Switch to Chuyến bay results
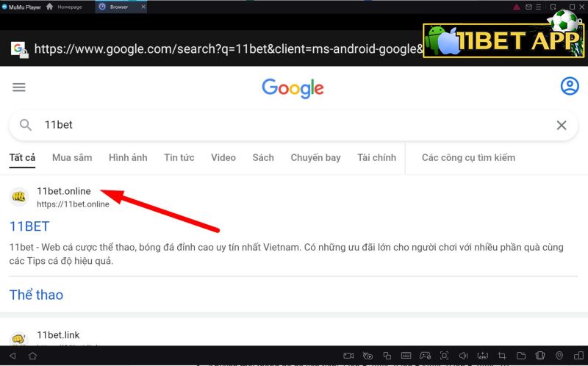Image resolution: width=588 pixels, height=366 pixels. tap(315, 158)
